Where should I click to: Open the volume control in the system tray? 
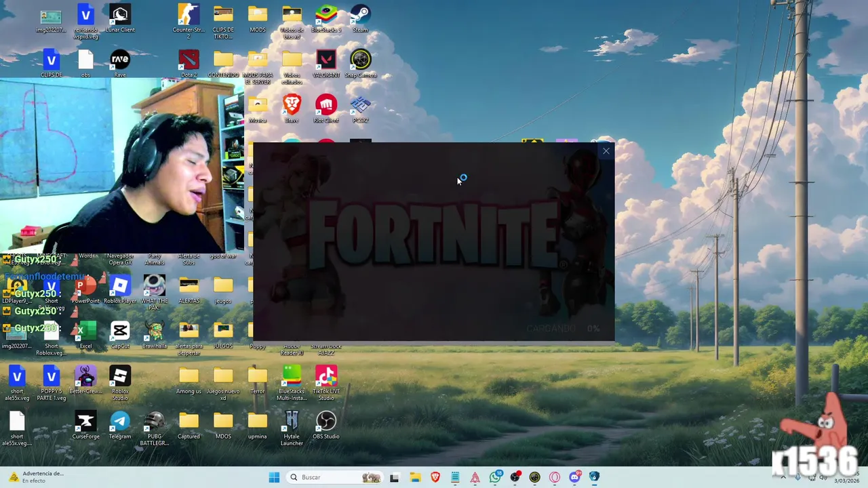[x=824, y=477]
